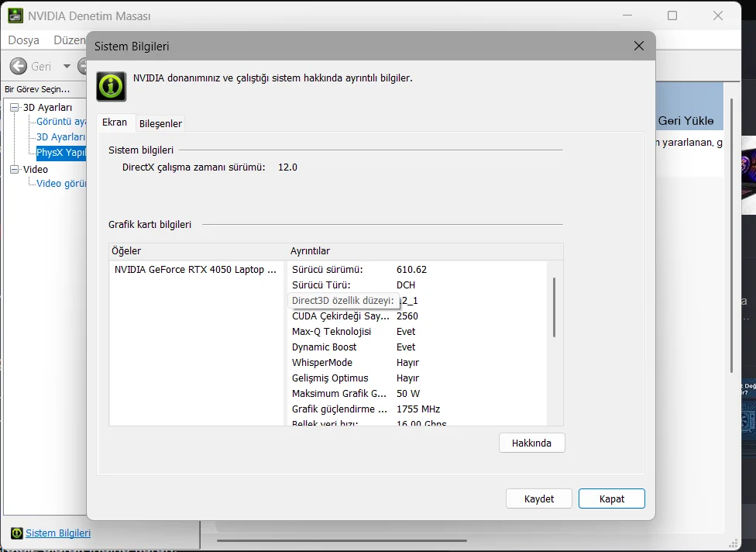This screenshot has height=552, width=756.
Task: Open the Düzen menu
Action: (x=70, y=40)
